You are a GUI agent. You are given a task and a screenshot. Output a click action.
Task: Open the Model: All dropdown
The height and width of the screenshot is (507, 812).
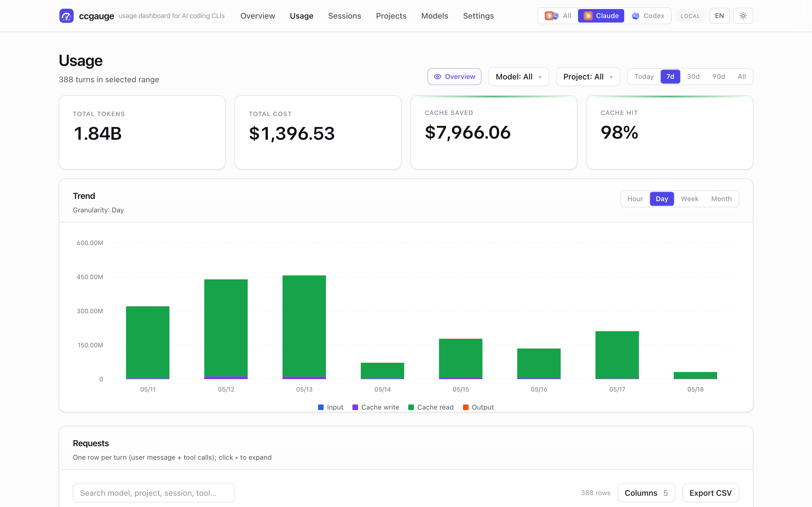tap(518, 77)
